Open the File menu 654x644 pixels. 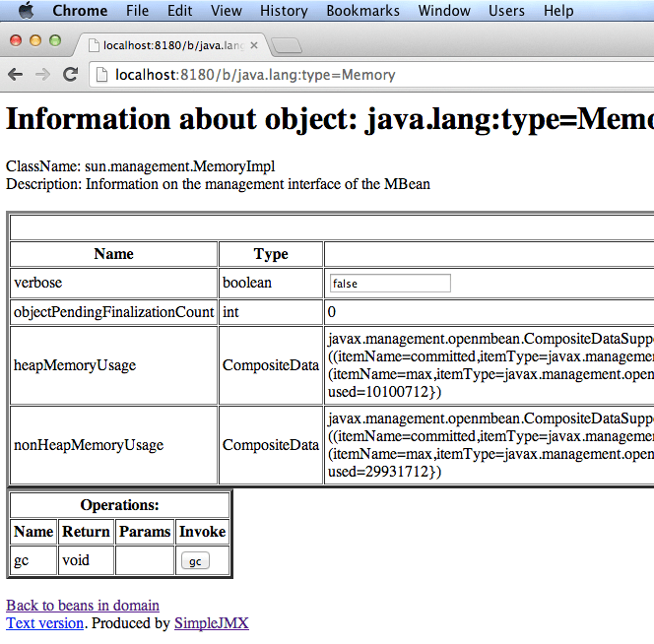pyautogui.click(x=137, y=11)
